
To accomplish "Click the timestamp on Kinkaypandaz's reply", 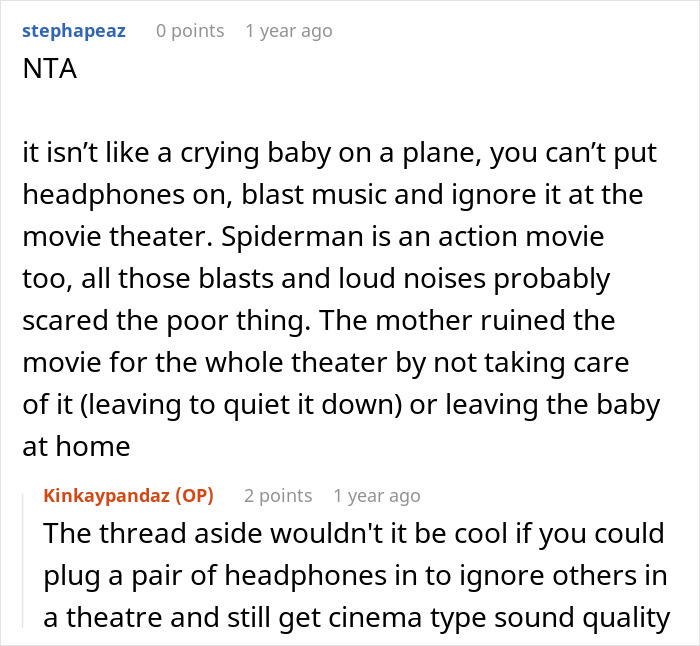I will tap(377, 496).
